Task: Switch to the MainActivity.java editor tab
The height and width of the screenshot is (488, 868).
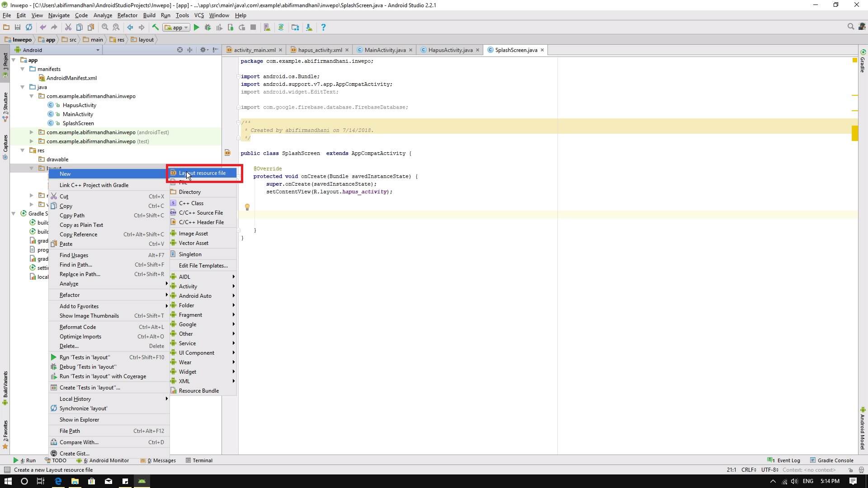Action: coord(384,50)
